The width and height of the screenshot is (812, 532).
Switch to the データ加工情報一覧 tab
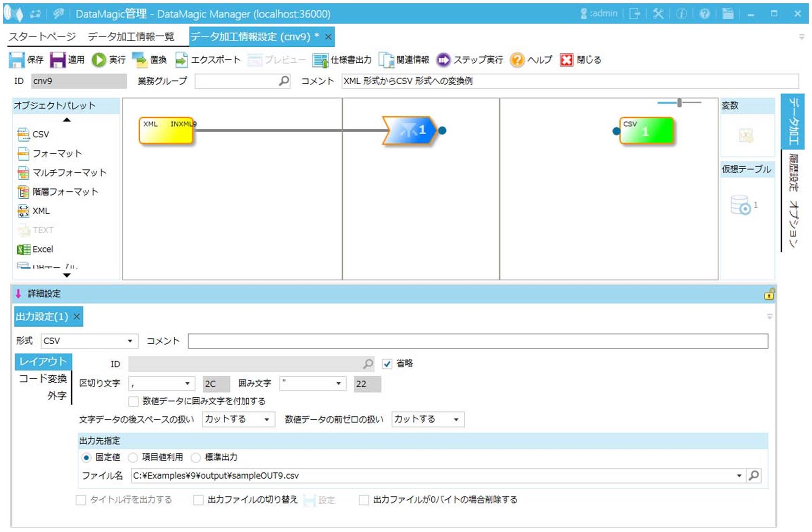[131, 36]
